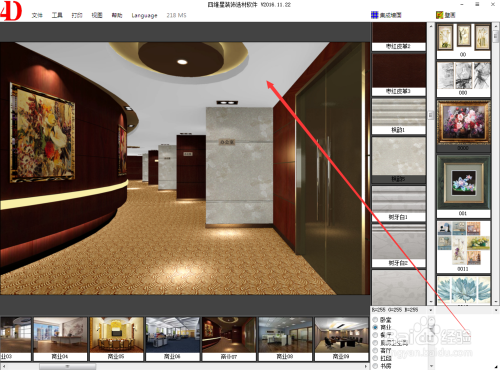
Task: Open scene thumbnail 商业09 meeting room
Action: (x=341, y=339)
